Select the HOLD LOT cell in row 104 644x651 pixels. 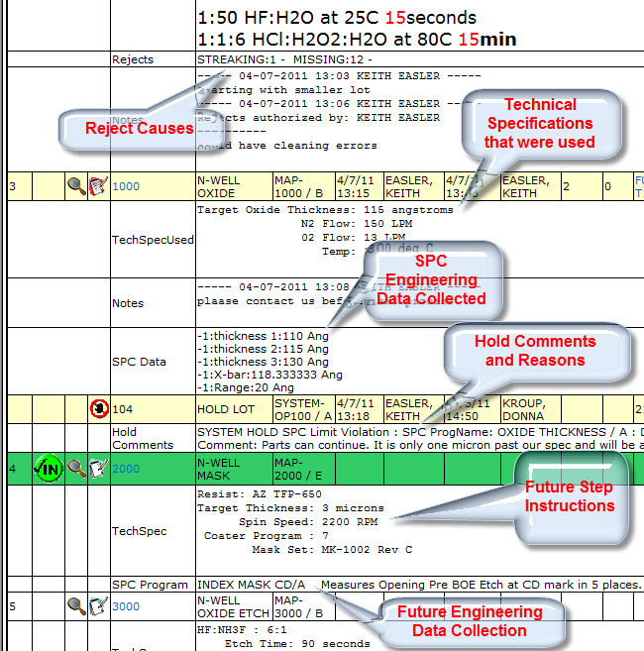point(232,408)
